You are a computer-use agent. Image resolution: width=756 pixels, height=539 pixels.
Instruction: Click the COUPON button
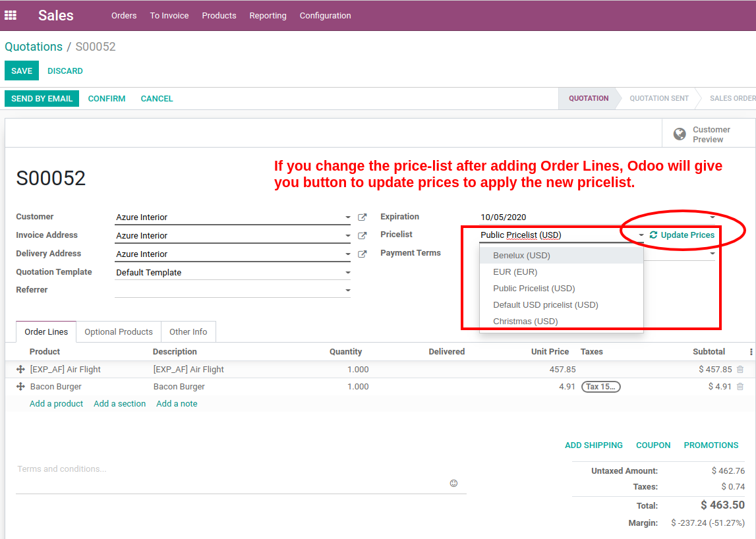pyautogui.click(x=653, y=445)
